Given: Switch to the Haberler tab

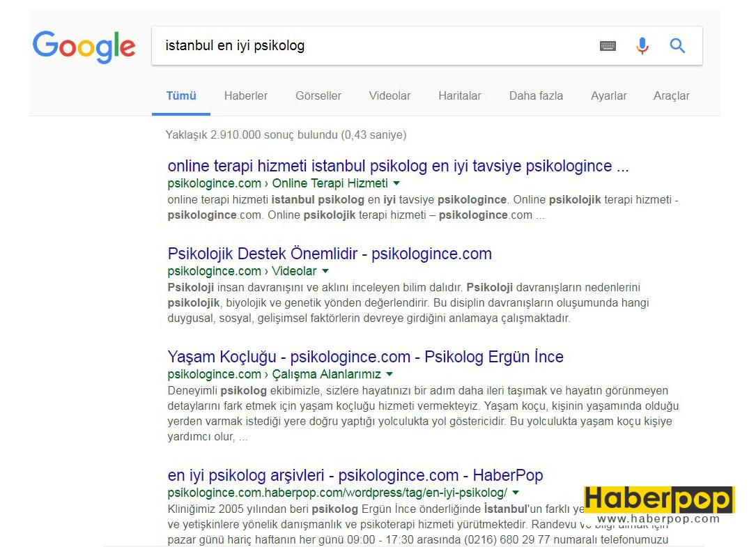Looking at the screenshot, I should coord(246,95).
